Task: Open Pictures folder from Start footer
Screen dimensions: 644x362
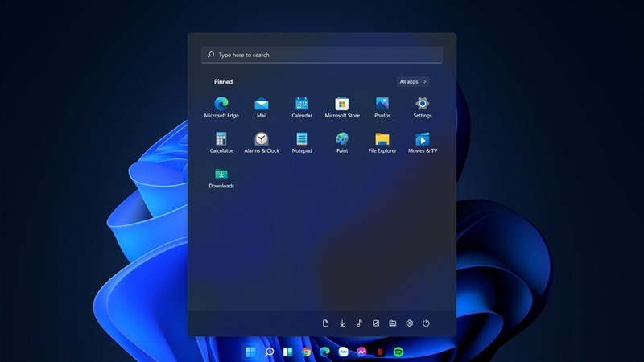Action: point(376,323)
